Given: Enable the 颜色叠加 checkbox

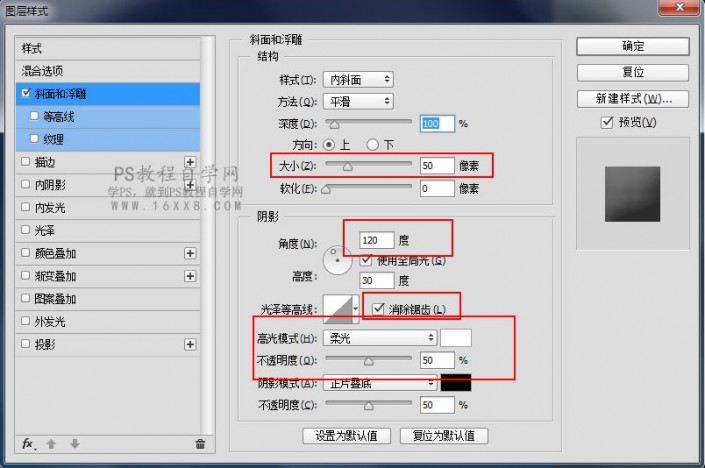Looking at the screenshot, I should tap(26, 253).
